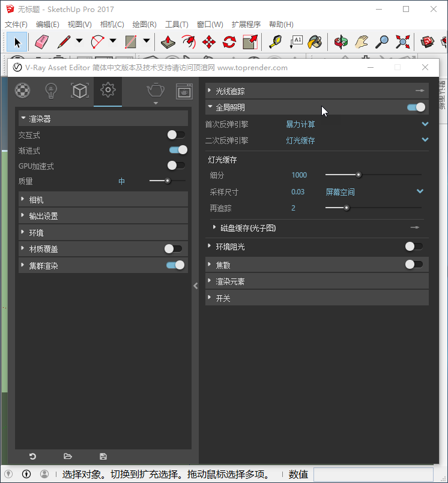Open V-Ray lights bulb tab
The width and height of the screenshot is (448, 483).
click(51, 91)
